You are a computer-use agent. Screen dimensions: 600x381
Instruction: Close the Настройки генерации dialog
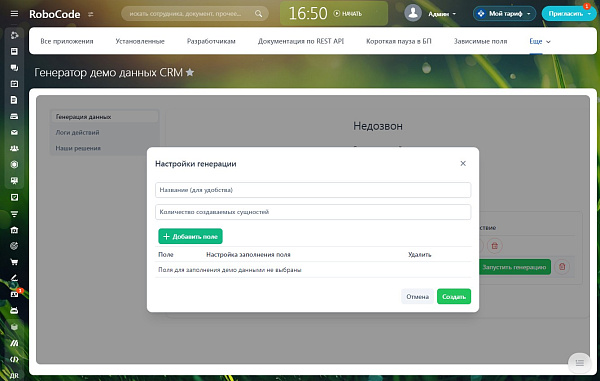(x=463, y=163)
